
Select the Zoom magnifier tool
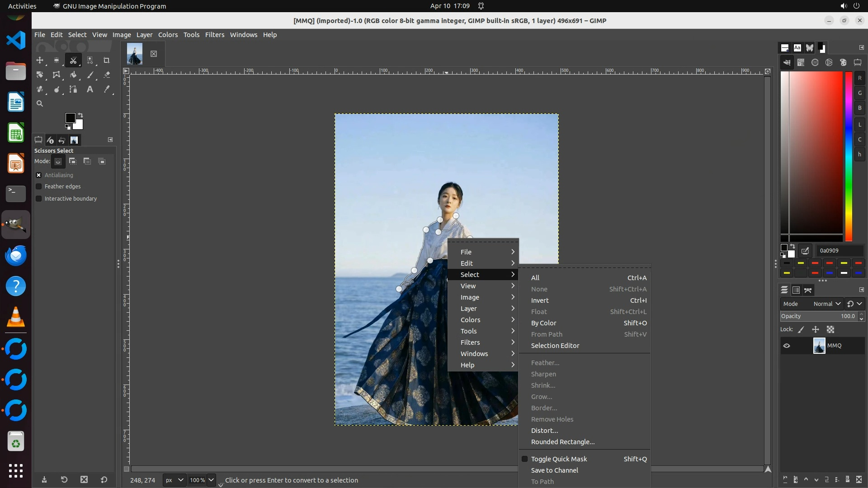[40, 103]
